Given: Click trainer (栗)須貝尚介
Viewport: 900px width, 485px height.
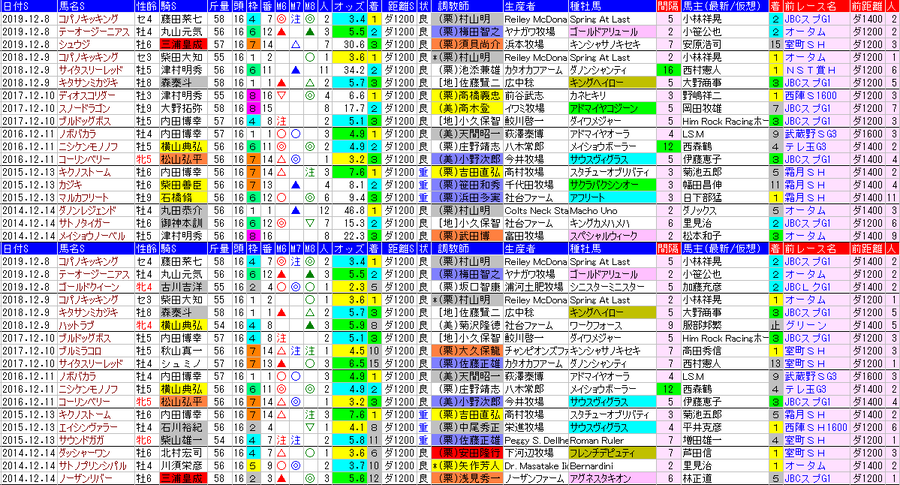Looking at the screenshot, I should (468, 44).
